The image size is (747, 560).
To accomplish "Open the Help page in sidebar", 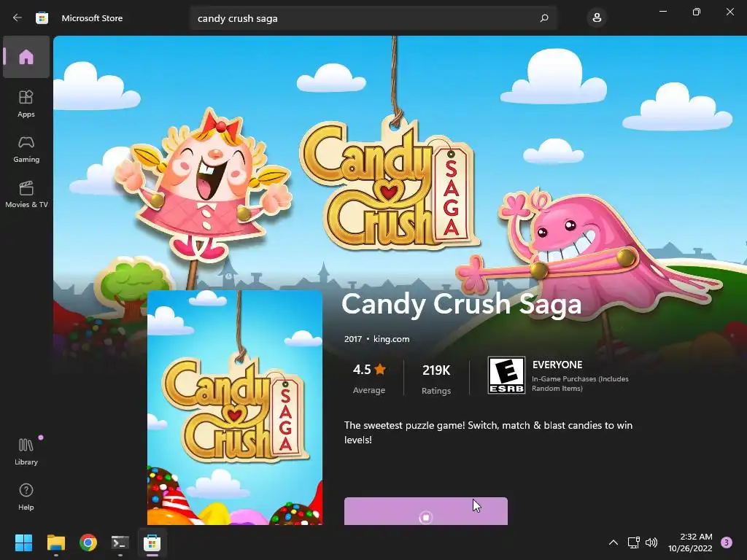I will click(26, 497).
